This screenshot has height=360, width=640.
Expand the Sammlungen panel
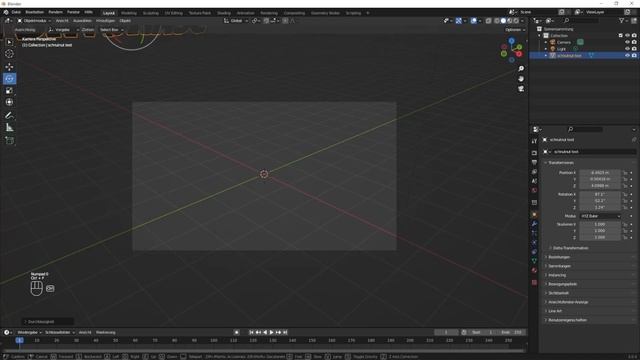pyautogui.click(x=559, y=266)
